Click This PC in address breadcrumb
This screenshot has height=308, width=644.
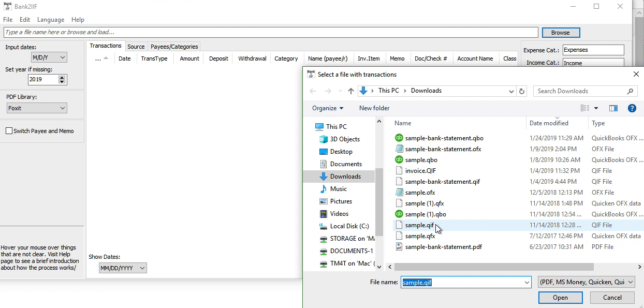point(388,91)
